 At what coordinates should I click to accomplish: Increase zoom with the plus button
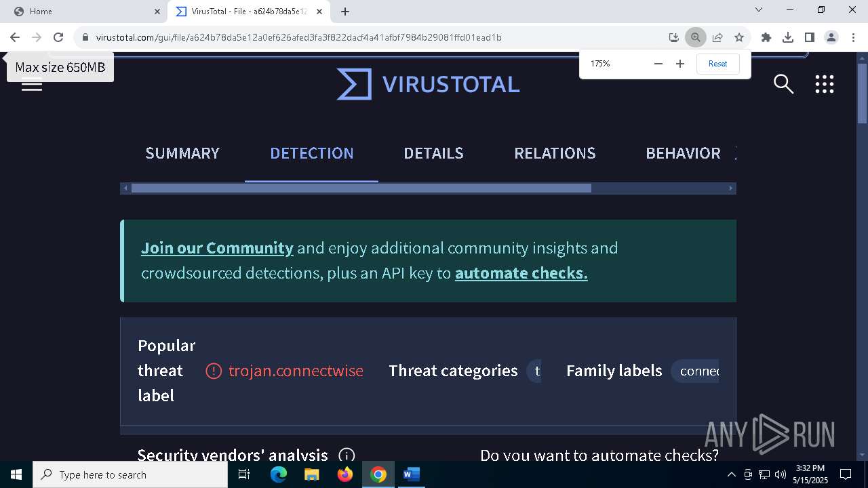(680, 64)
